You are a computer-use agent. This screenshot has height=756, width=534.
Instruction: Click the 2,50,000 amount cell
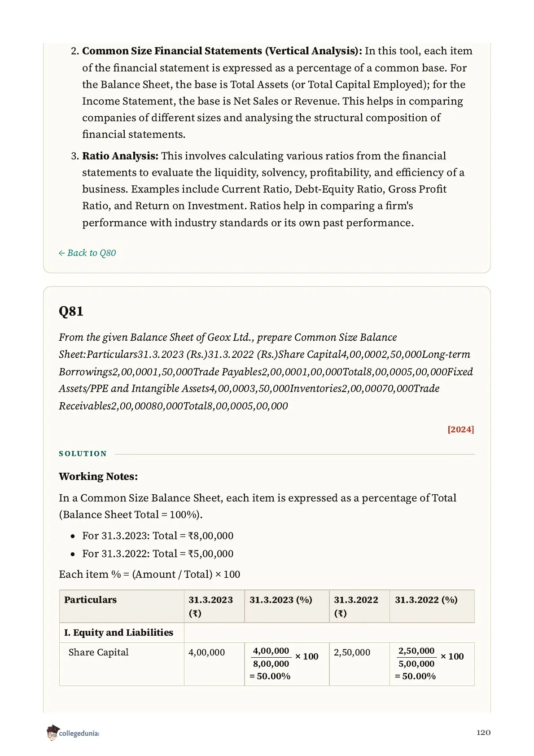352,652
